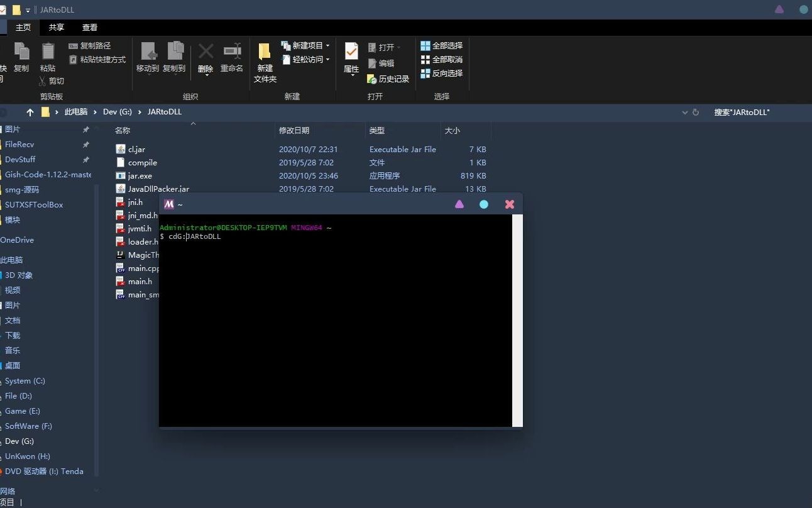This screenshot has height=508, width=812.
Task: Minimize terminal with the purple triangle button
Action: [x=459, y=204]
